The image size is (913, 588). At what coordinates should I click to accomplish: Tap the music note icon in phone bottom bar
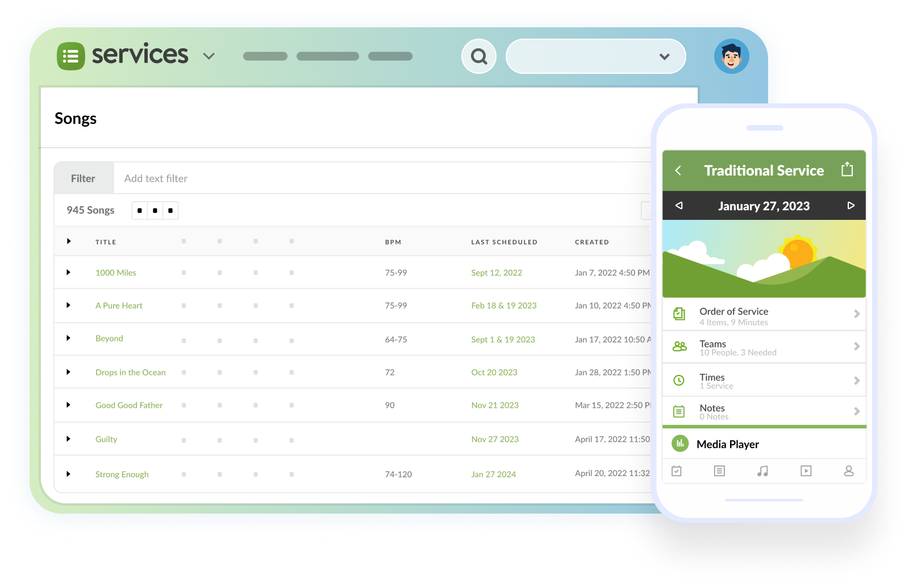(x=762, y=471)
